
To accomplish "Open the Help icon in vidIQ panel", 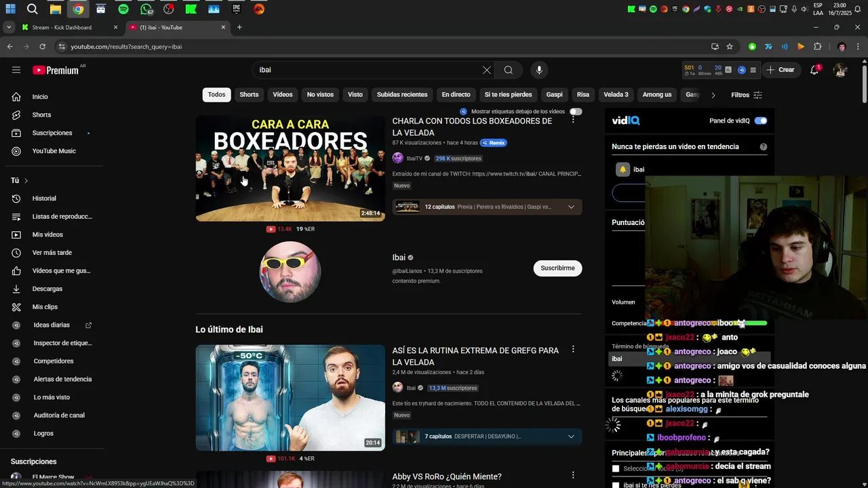I will [764, 146].
